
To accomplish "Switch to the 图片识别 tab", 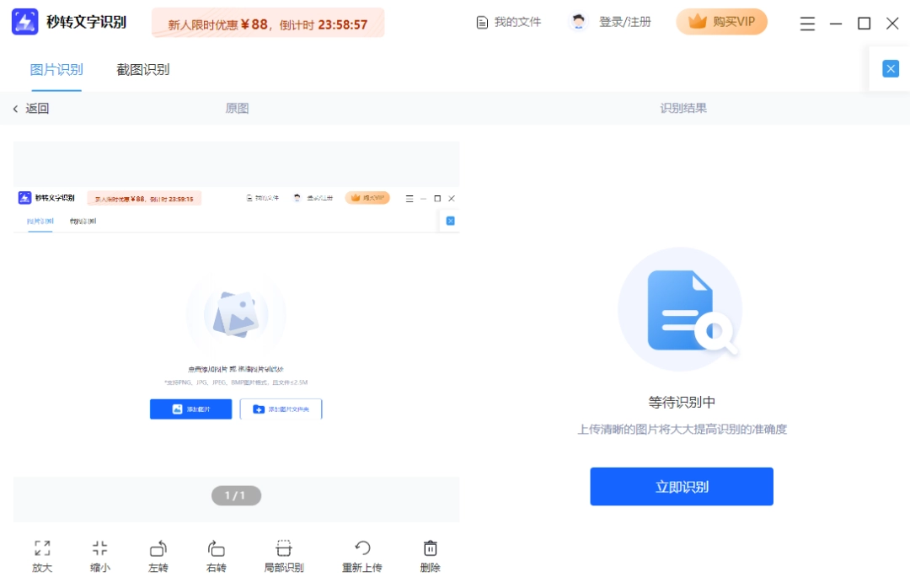I will click(x=56, y=69).
